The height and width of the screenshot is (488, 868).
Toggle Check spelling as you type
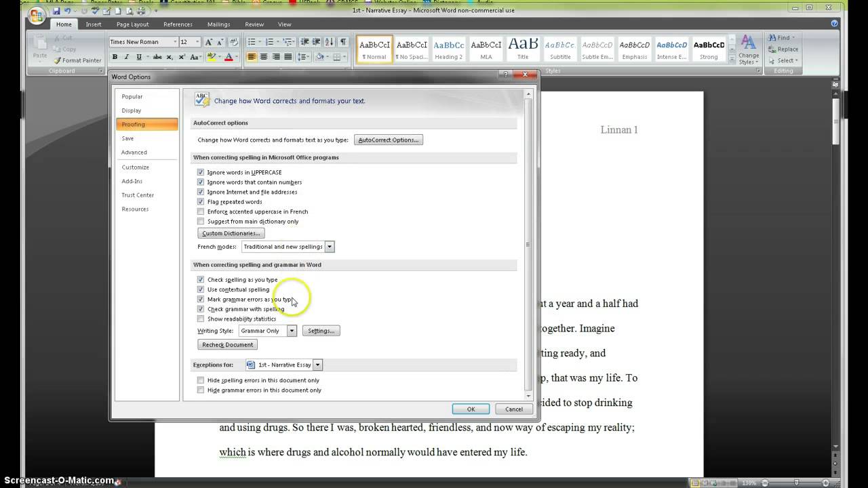[201, 279]
